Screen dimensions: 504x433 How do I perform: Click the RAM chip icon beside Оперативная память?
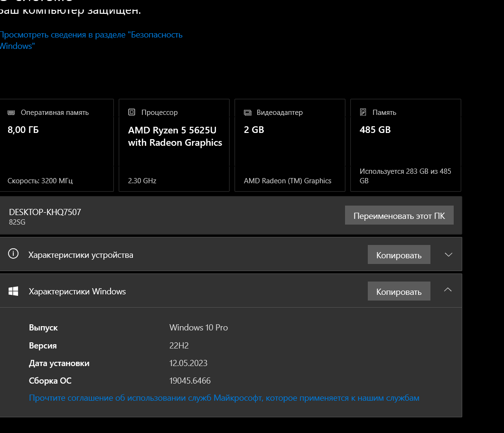11,113
